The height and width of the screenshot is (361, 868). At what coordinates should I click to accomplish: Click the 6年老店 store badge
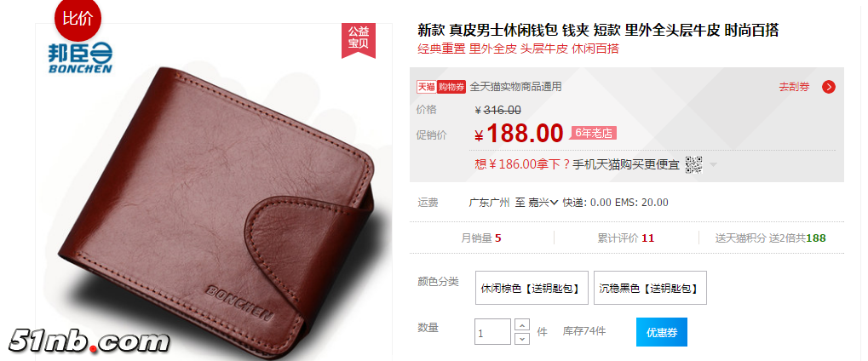tap(594, 133)
